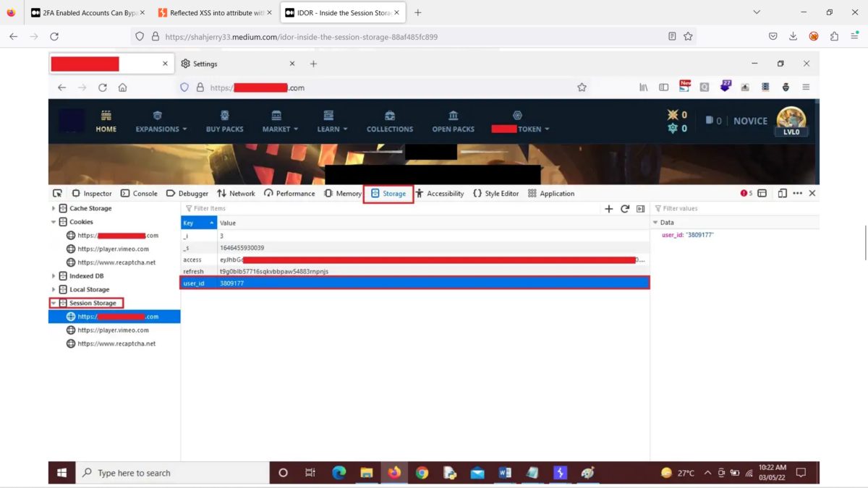Screen dimensions: 868x488
Task: Refresh storage items with the reload icon
Action: click(x=625, y=209)
